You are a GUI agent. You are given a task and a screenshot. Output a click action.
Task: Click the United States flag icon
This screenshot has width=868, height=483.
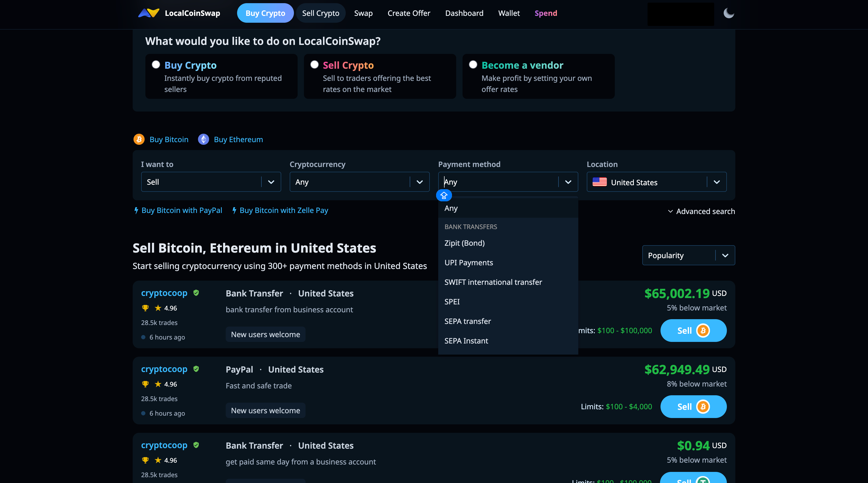(599, 182)
